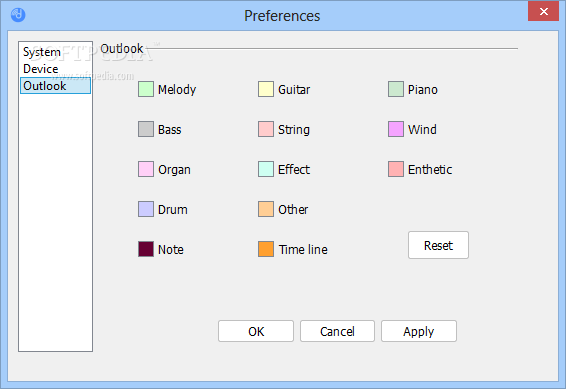This screenshot has height=389, width=566.
Task: Confirm settings with the OK button
Action: pyautogui.click(x=256, y=331)
